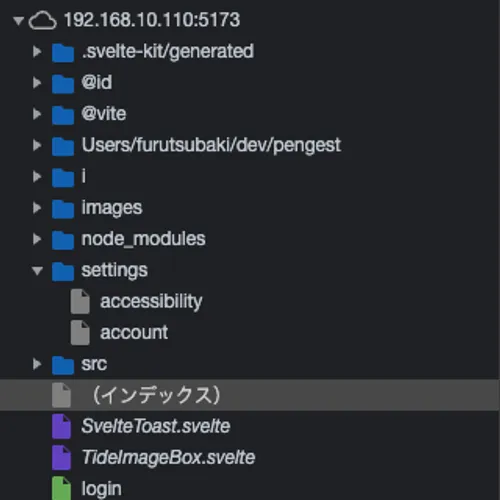The image size is (500, 500).
Task: Click the @vite folder icon
Action: coord(63,115)
